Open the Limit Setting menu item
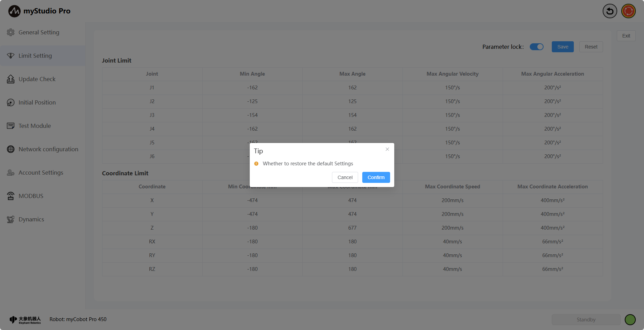The image size is (644, 330). [x=35, y=56]
